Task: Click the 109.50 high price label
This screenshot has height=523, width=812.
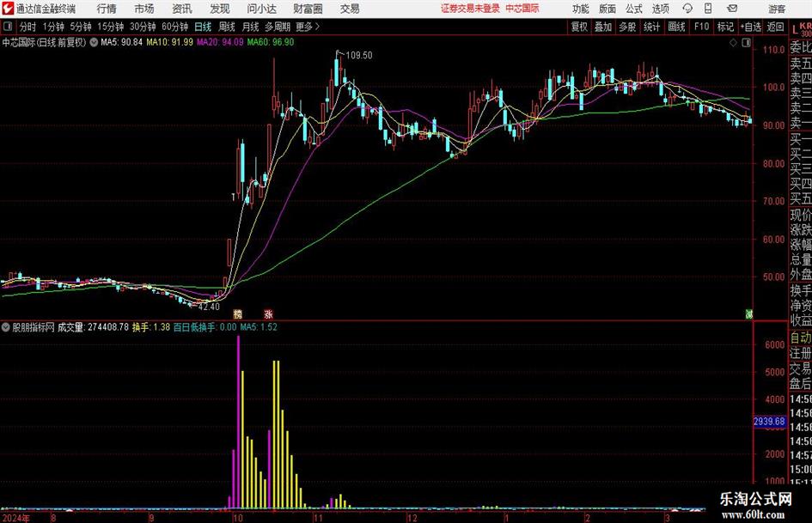Action: [x=359, y=55]
